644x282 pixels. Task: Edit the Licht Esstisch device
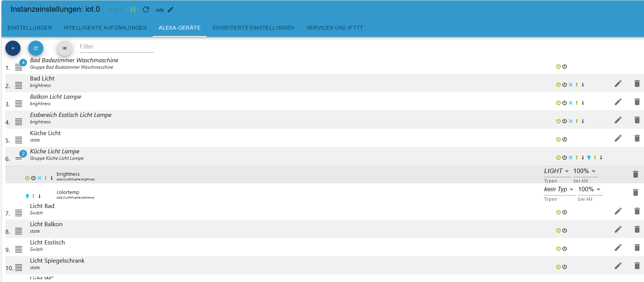click(618, 247)
